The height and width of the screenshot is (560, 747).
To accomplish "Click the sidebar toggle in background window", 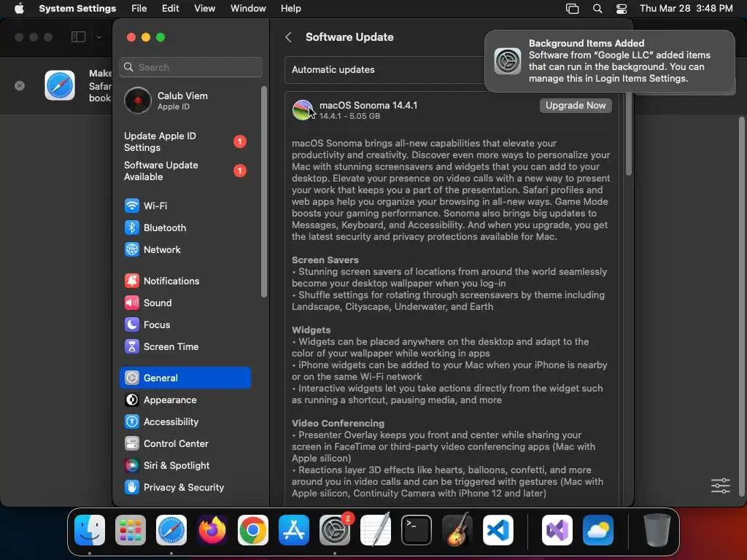I will click(x=78, y=36).
